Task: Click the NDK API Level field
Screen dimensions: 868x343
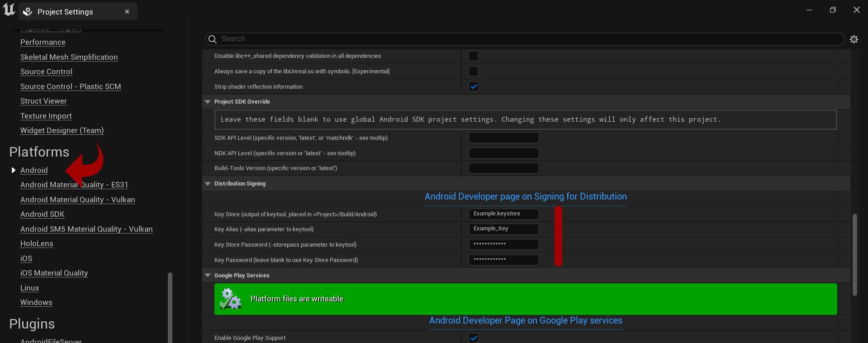Action: pos(503,153)
